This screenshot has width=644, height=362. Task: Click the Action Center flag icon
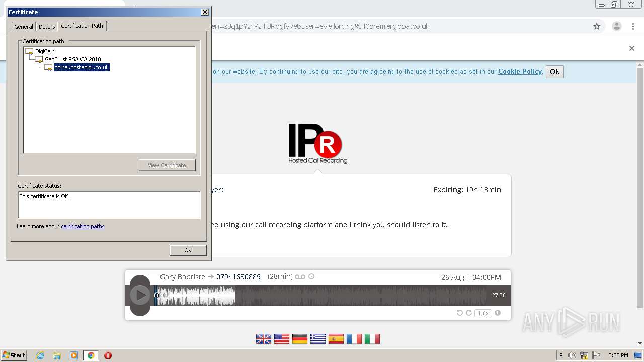[x=596, y=355]
